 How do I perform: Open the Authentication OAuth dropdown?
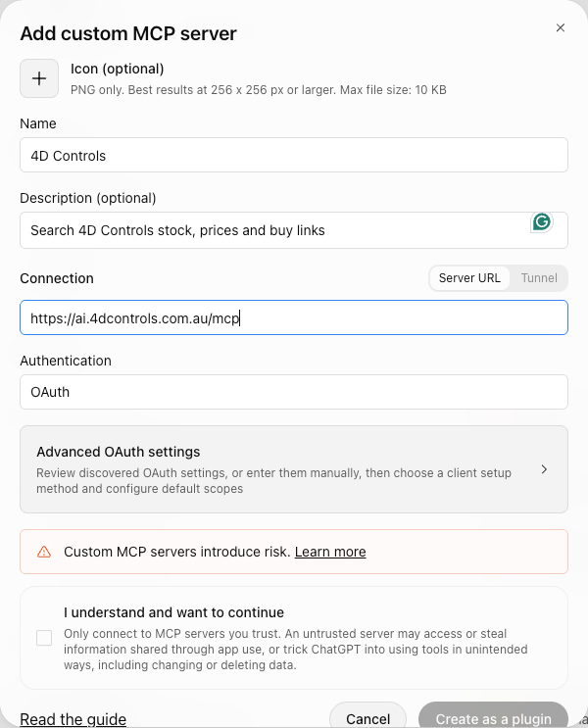coord(294,392)
